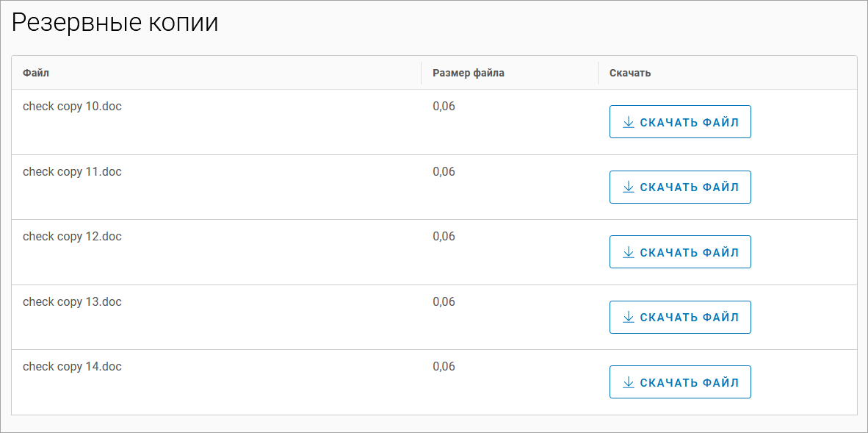The image size is (868, 433).
Task: Select file name check copy 13.doc
Action: [72, 302]
